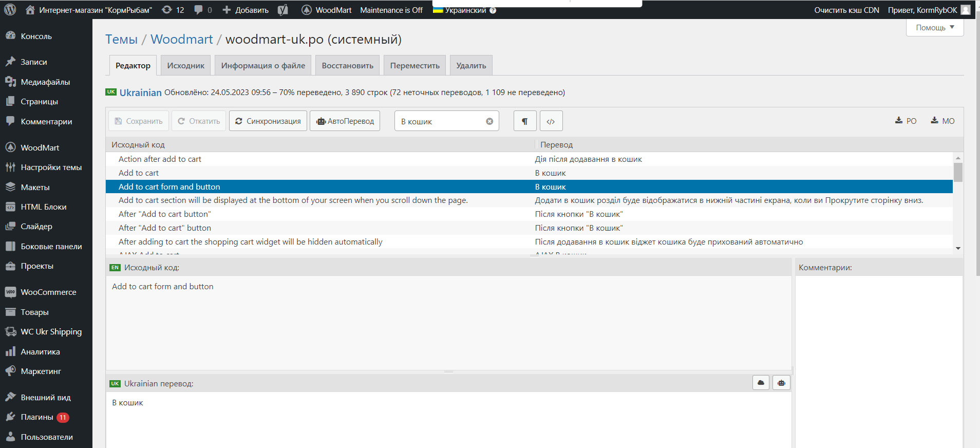980x448 pixels.
Task: Open Комментарии in sidebar
Action: pyautogui.click(x=46, y=121)
